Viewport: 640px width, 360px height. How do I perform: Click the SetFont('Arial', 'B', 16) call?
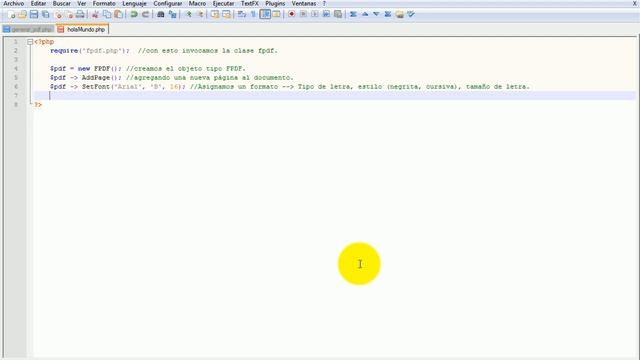(133, 87)
